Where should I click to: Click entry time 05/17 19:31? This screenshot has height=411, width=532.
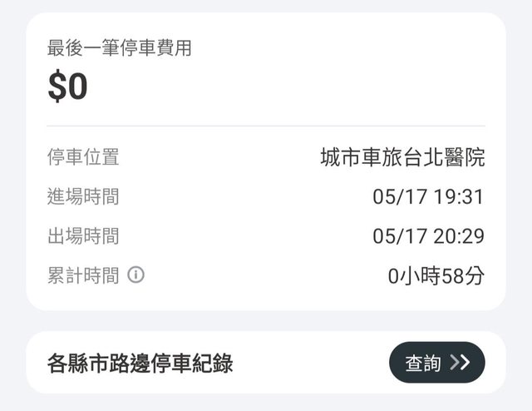(428, 197)
